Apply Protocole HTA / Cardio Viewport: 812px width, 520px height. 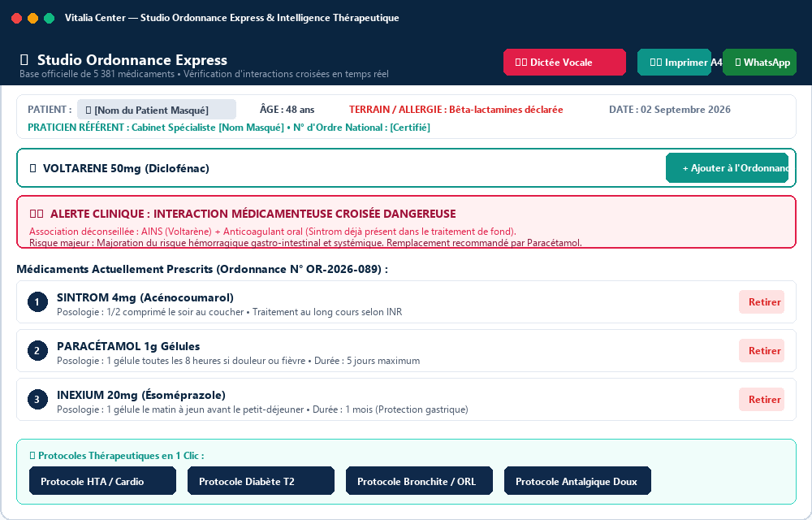click(x=102, y=481)
